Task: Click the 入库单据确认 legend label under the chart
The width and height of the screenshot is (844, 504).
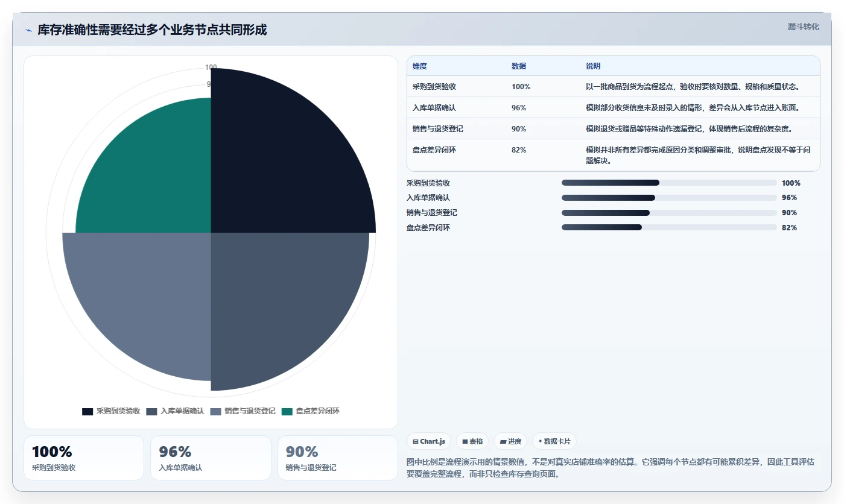Action: tap(182, 411)
